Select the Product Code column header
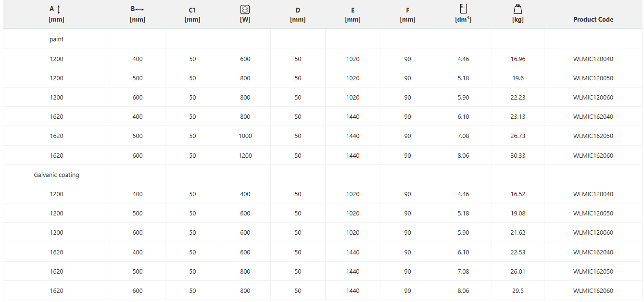The image size is (644, 302). 593,20
